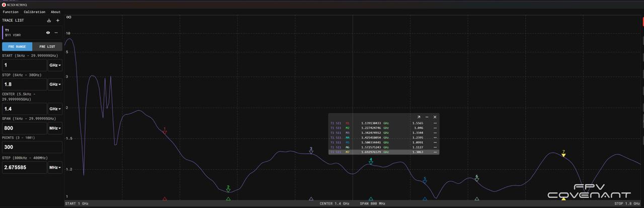
Task: Click marker 2 green triangle on trace
Action: (x=228, y=191)
